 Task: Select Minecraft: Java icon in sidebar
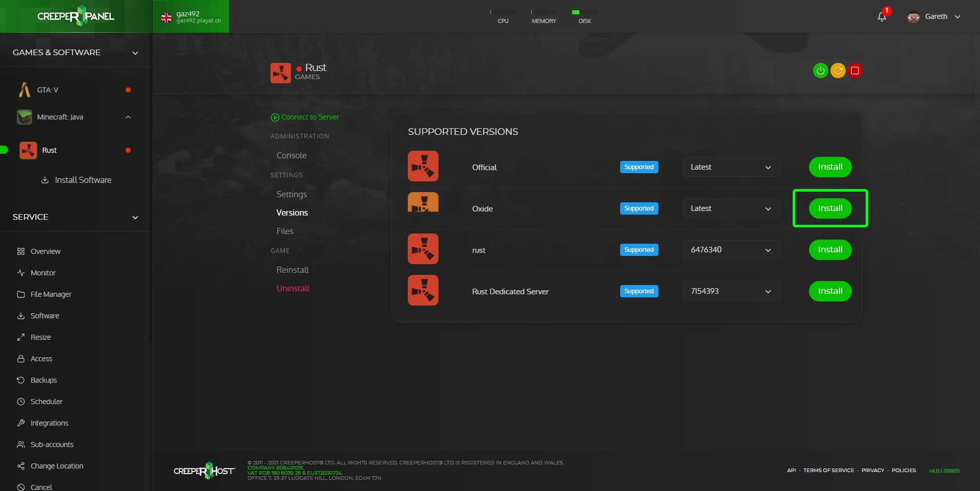coord(24,117)
